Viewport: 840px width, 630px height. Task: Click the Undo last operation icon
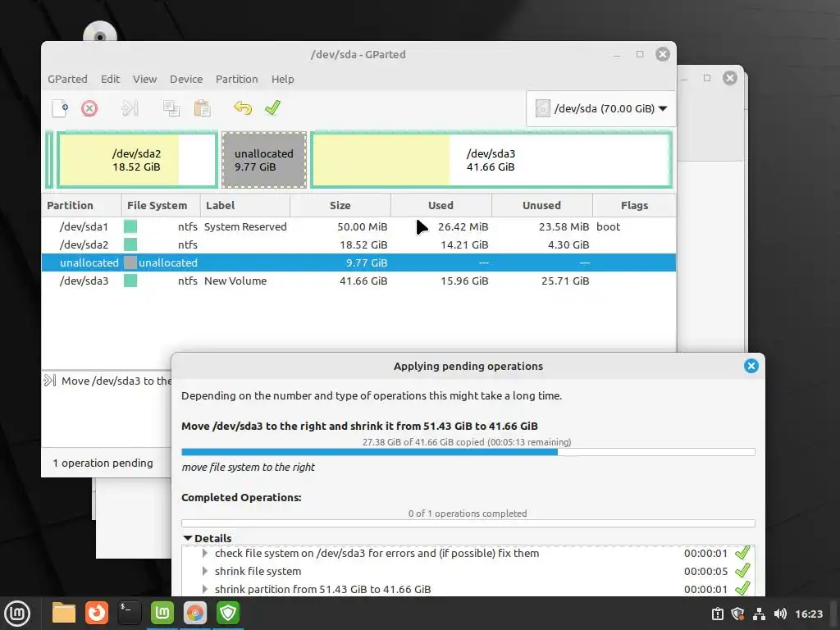pos(243,107)
